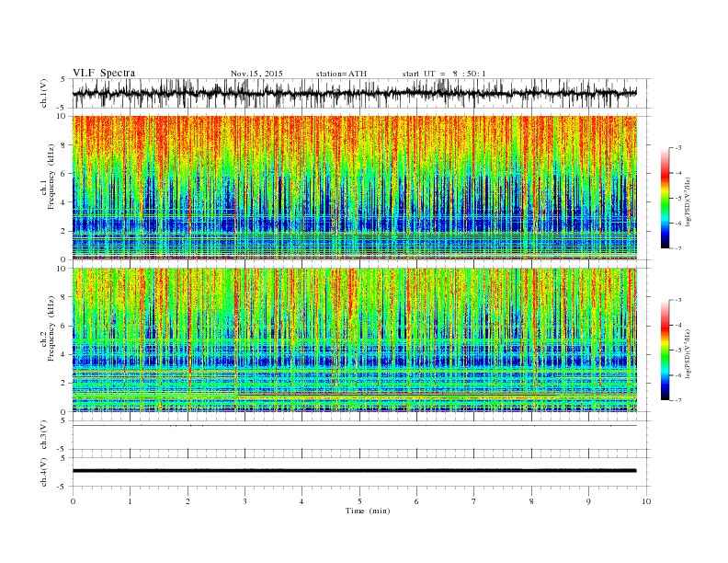
Task: Click the ch.4 voltage trace panel
Action: pyautogui.click(x=361, y=472)
